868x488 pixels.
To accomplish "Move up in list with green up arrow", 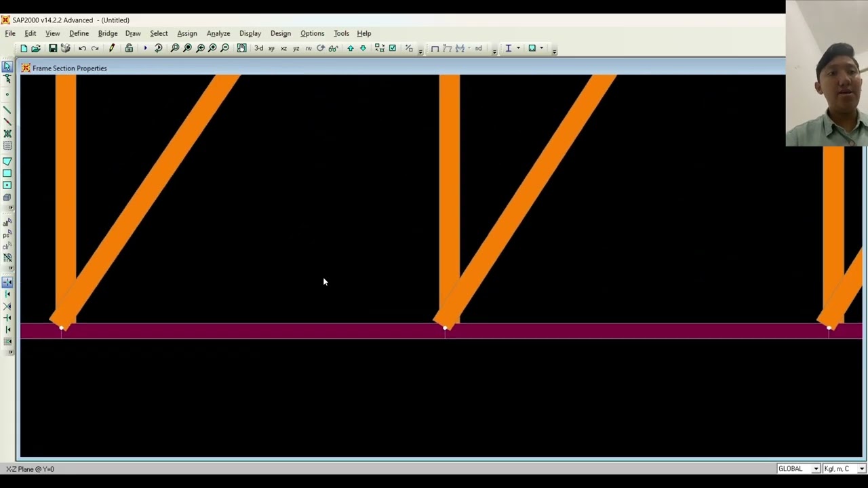I will pos(351,48).
